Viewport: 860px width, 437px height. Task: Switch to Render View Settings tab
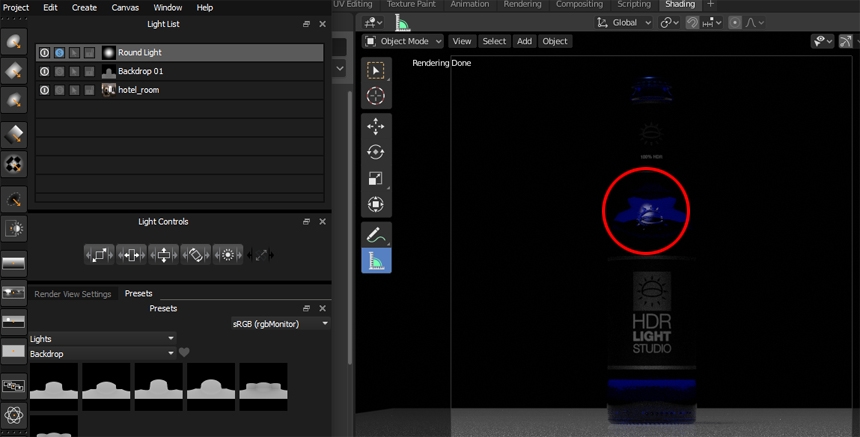pos(72,294)
